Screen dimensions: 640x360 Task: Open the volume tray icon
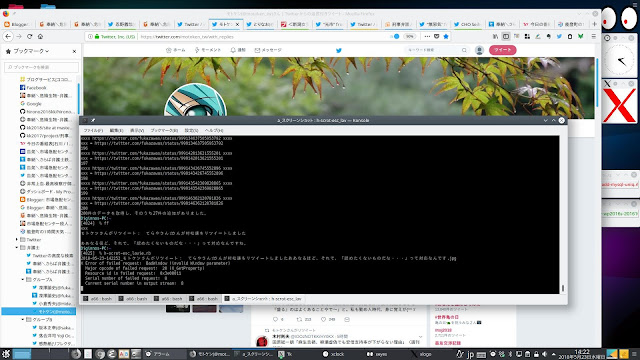pos(544,354)
